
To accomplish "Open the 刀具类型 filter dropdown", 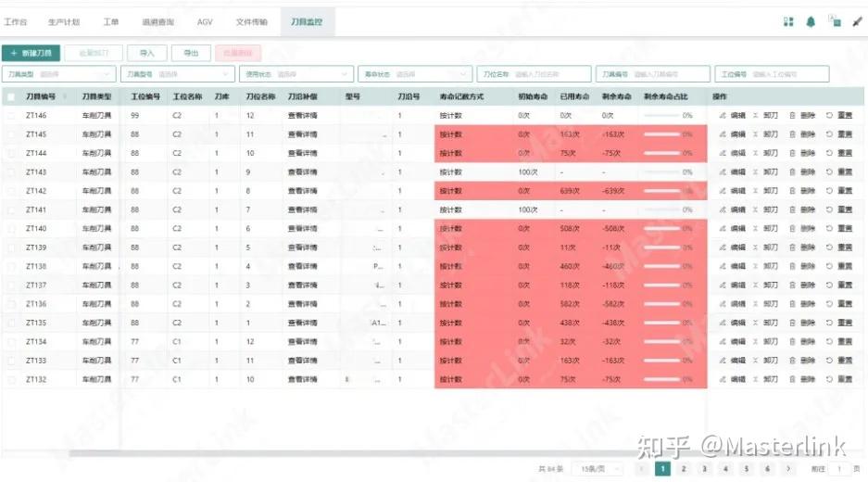I will point(58,73).
